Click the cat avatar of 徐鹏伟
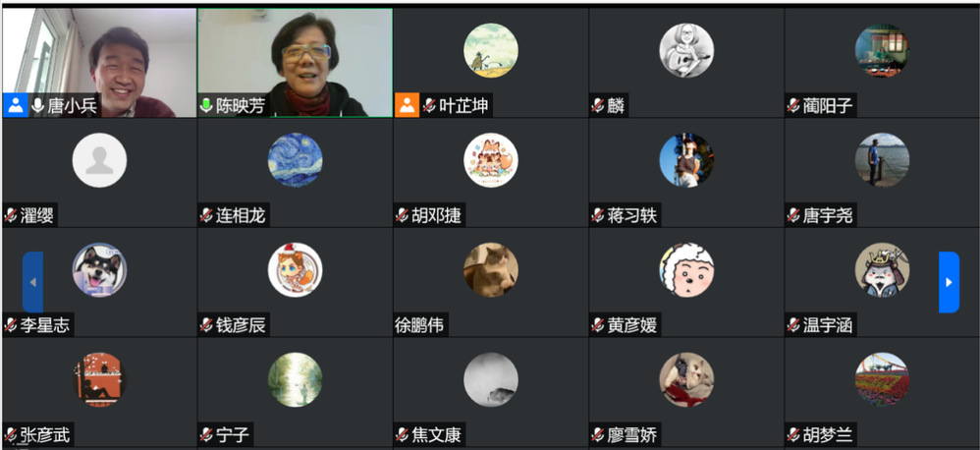980x450 pixels. point(491,269)
